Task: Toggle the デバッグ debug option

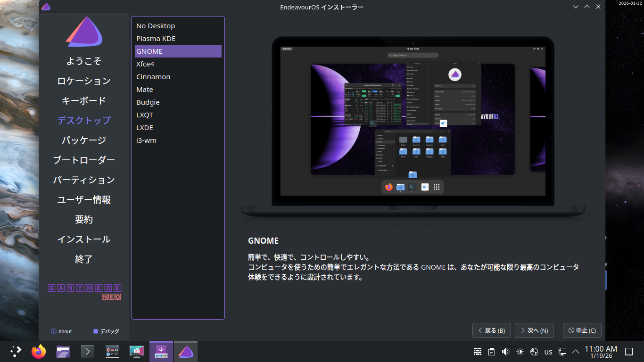Action: coord(106,331)
